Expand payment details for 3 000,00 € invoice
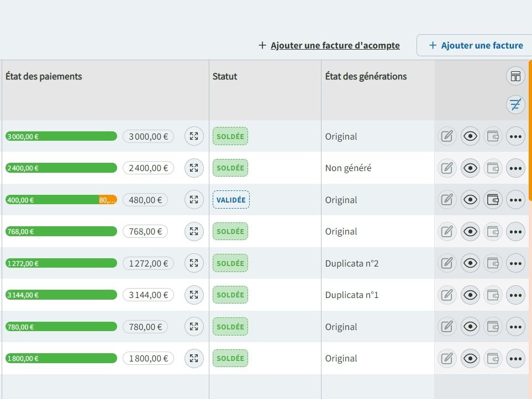Image resolution: width=532 pixels, height=399 pixels. 194,136
